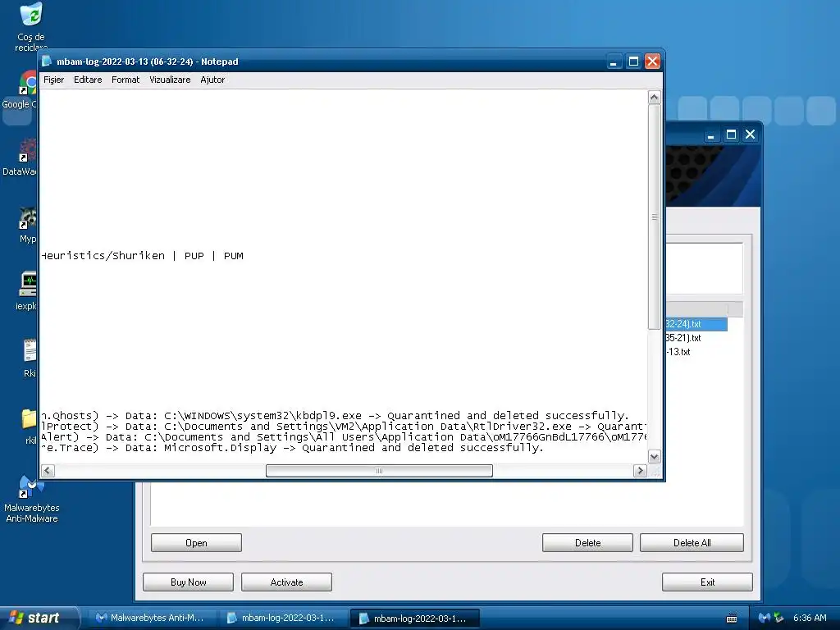This screenshot has height=630, width=840.
Task: Select the rkil folder desktop icon
Action: [30, 427]
